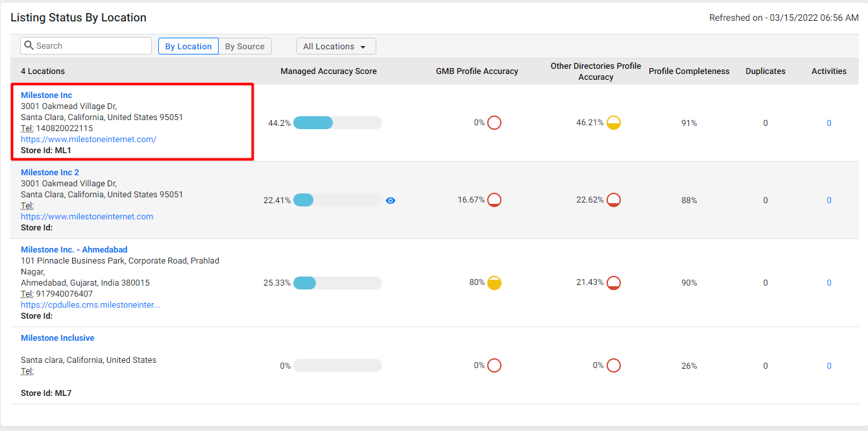Screen dimensions: 868x431
Task: Click the 22.62% other directories circle icon
Action: 614,200
